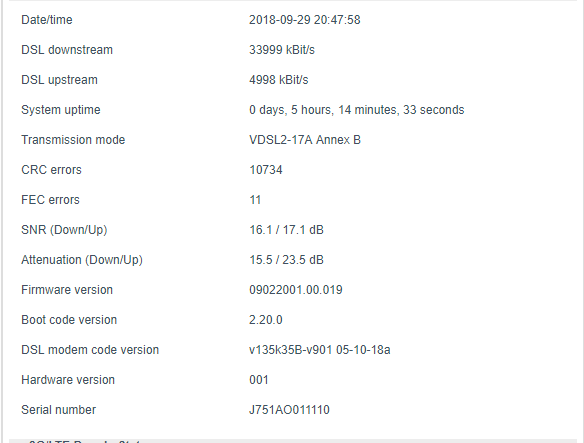Screen dimensions: 584x443
Task: Click the partially visible section header at bottom
Action: (x=293, y=441)
